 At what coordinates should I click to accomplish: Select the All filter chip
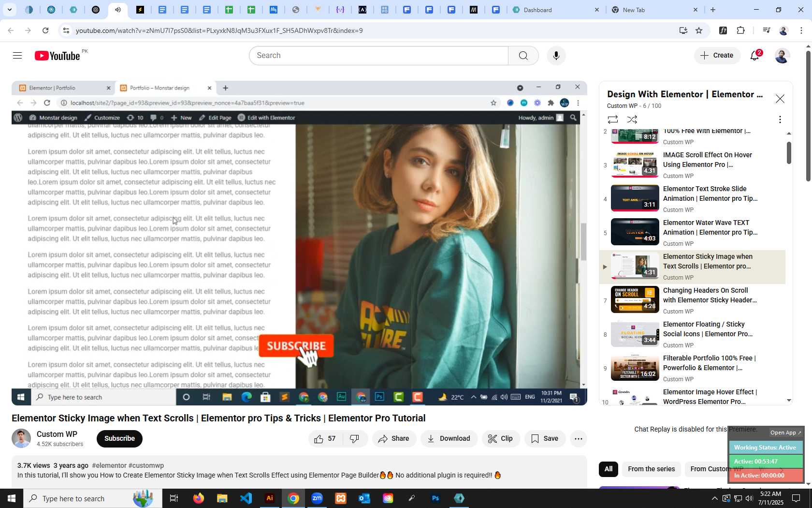609,469
